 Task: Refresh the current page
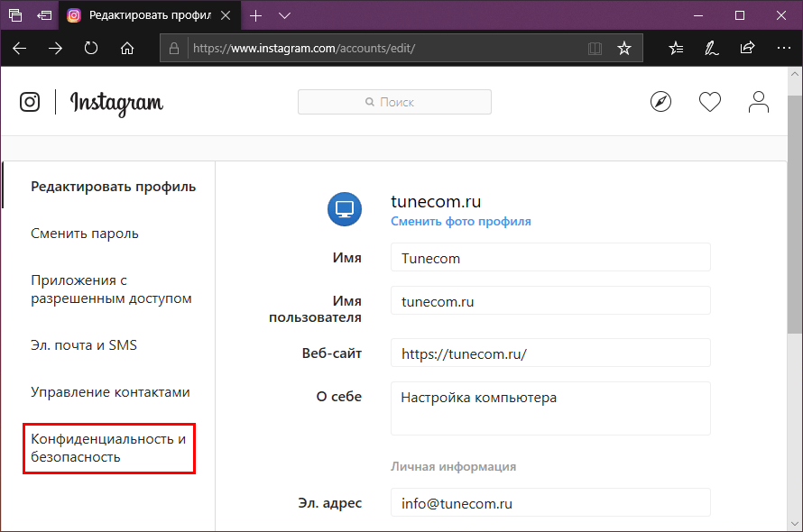(91, 48)
